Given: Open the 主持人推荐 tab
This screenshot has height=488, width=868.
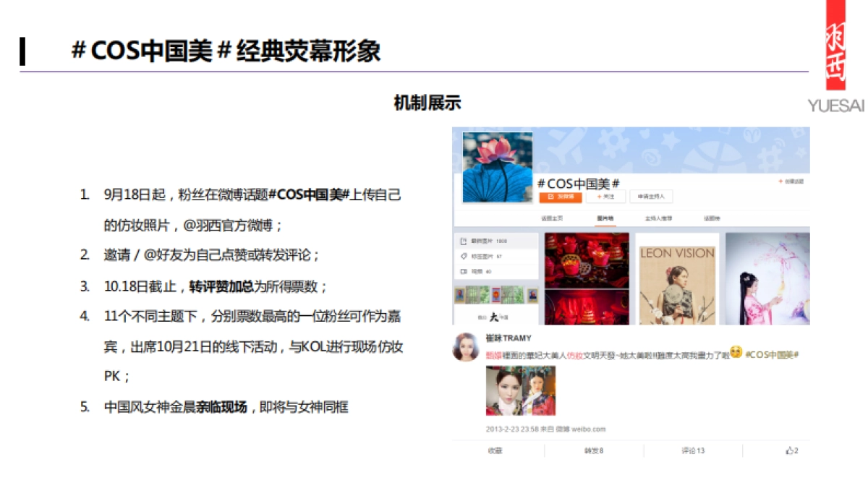Looking at the screenshot, I should click(658, 217).
